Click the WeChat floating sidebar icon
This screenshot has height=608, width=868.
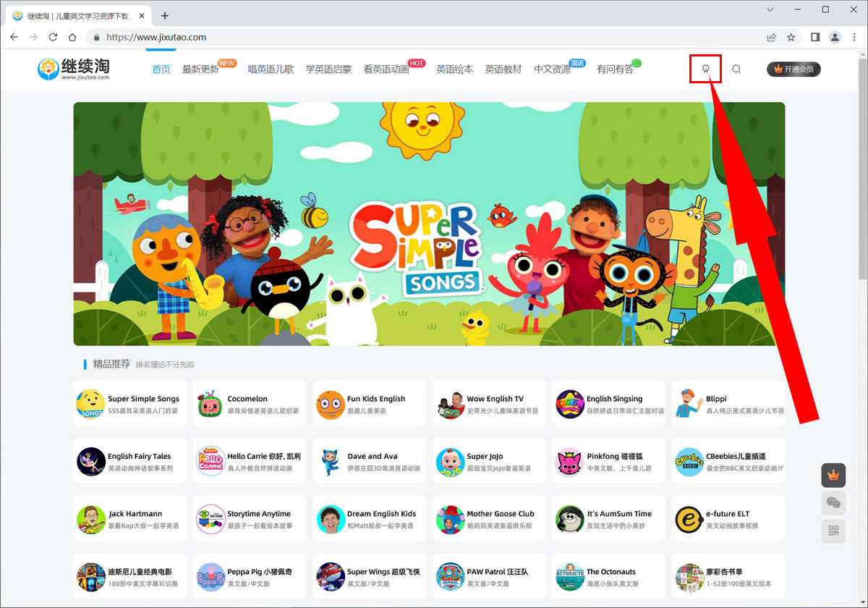833,503
